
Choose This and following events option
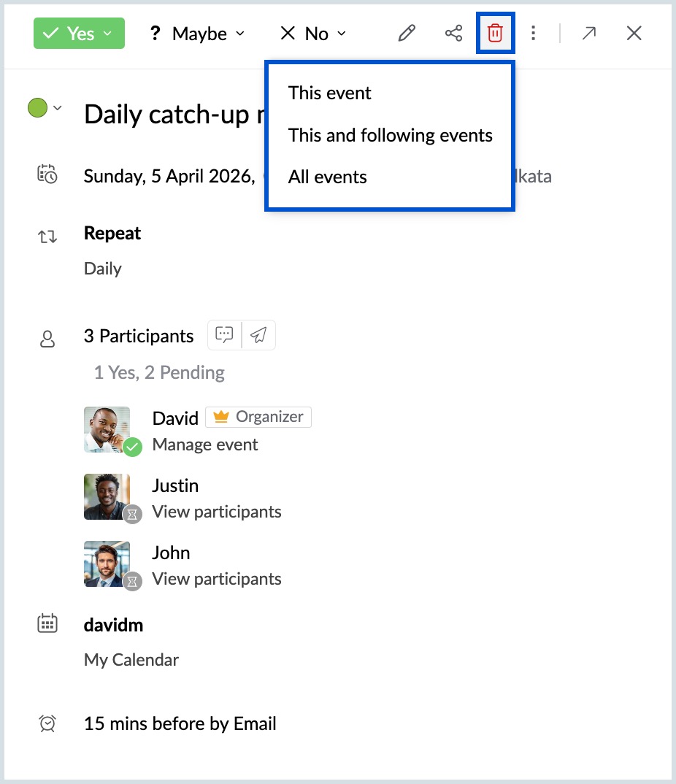pyautogui.click(x=390, y=135)
